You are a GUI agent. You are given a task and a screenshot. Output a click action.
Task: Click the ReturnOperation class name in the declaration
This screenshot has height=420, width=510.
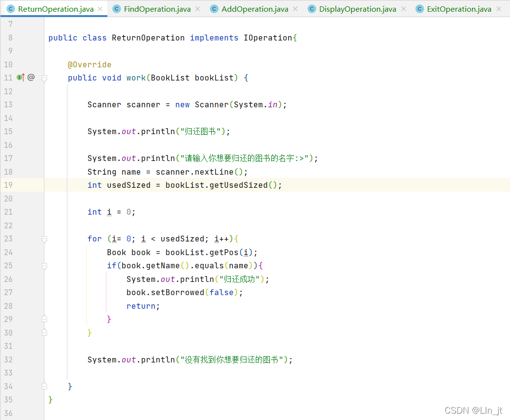pos(148,38)
